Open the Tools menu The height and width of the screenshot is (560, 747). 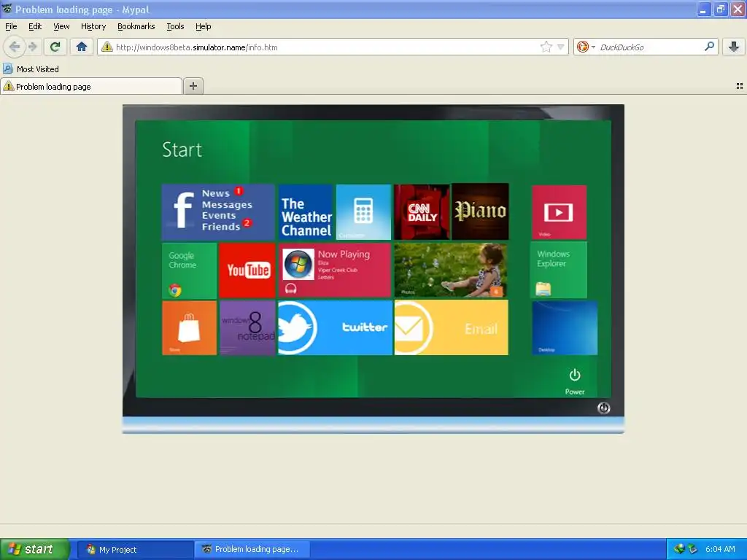pos(175,26)
